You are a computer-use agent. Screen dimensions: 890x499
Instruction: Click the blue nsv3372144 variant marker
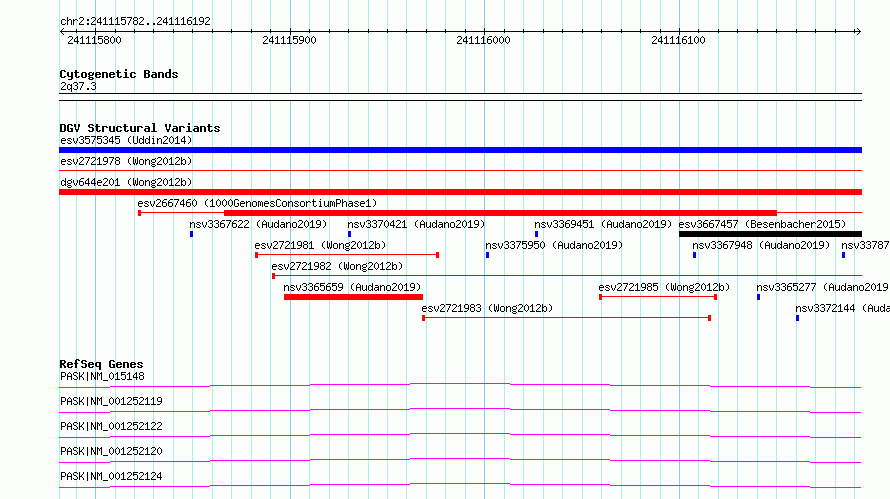point(797,318)
